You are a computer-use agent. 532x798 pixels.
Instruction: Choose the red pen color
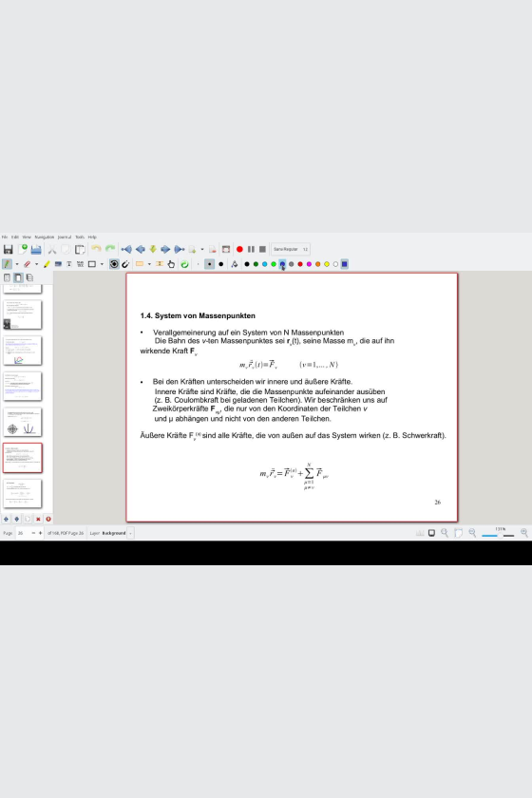click(x=300, y=264)
